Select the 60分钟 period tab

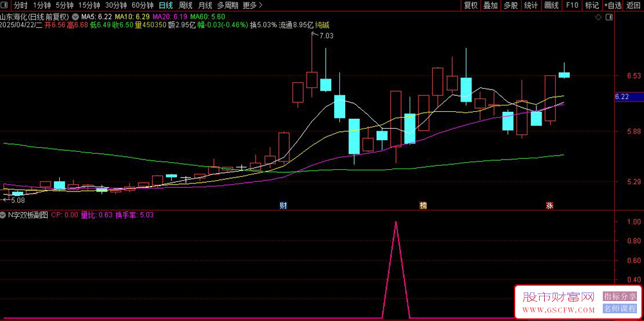(x=142, y=5)
